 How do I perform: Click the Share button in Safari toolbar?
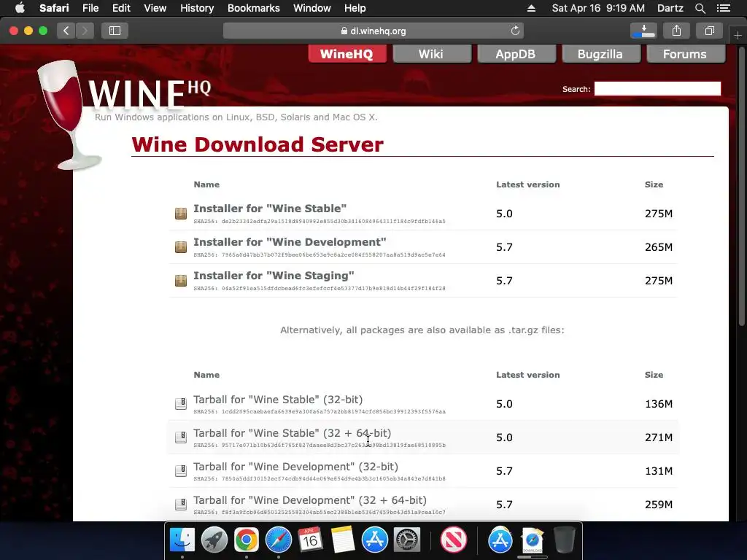pyautogui.click(x=676, y=31)
